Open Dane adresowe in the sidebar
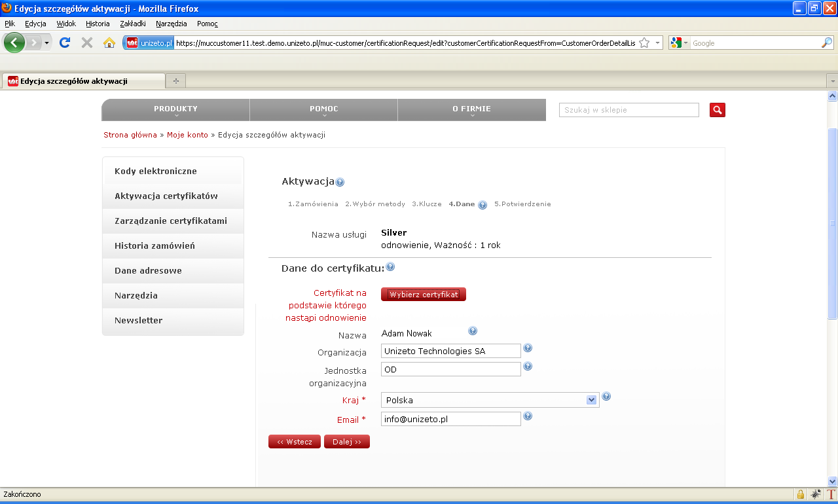The image size is (838, 504). click(173, 271)
